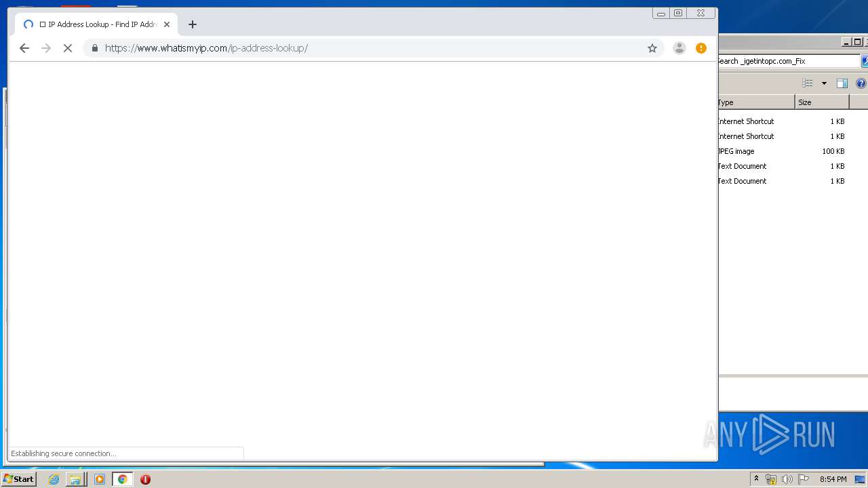The height and width of the screenshot is (488, 868).
Task: Show hidden system tray icons
Action: (756, 479)
